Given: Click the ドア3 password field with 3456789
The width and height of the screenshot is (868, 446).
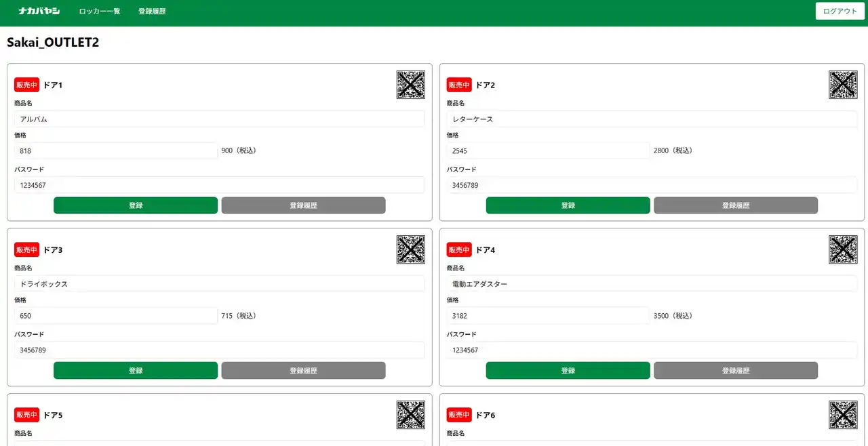Looking at the screenshot, I should (219, 350).
